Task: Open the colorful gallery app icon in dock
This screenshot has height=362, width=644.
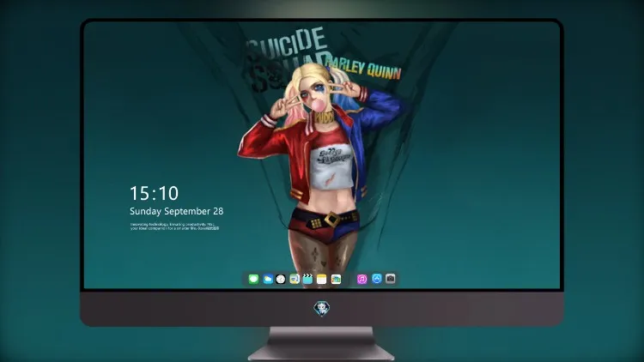Action: click(336, 279)
